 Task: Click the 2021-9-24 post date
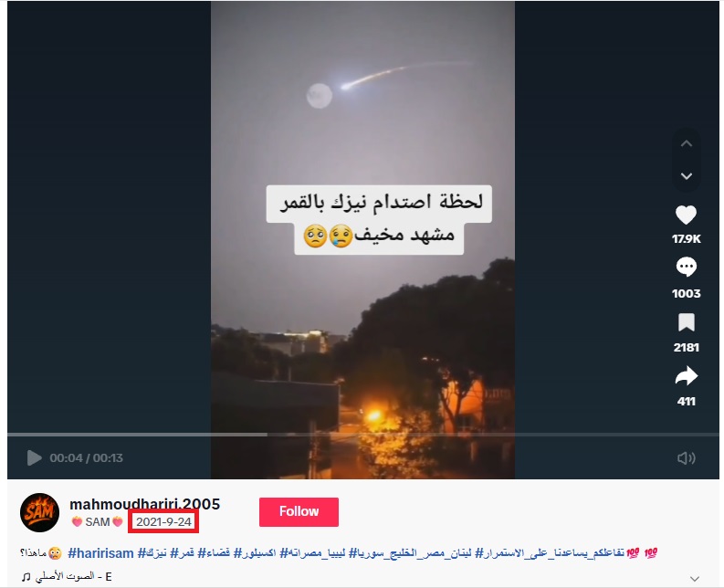(x=163, y=522)
